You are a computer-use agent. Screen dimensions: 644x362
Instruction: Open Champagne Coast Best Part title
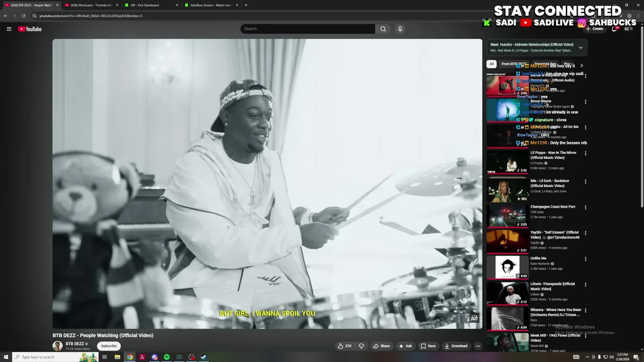tap(552, 207)
